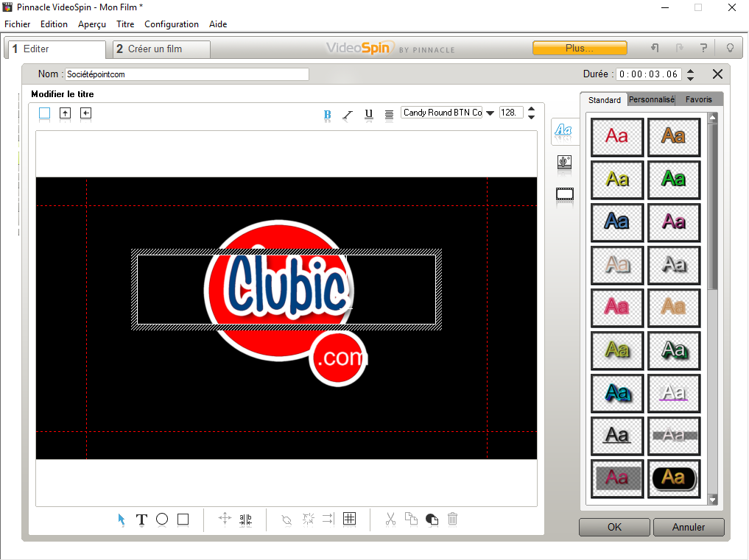Select the Rectangle shape tool

tap(183, 519)
